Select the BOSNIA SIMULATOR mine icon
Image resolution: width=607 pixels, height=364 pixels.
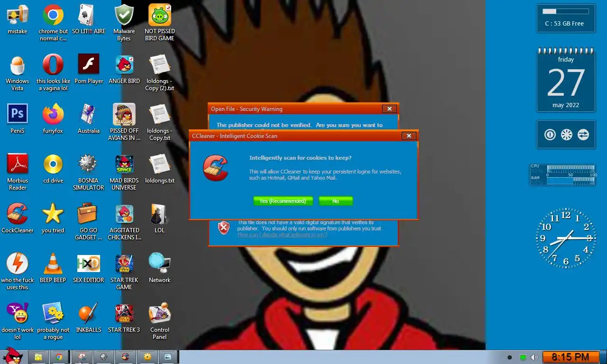pyautogui.click(x=89, y=172)
